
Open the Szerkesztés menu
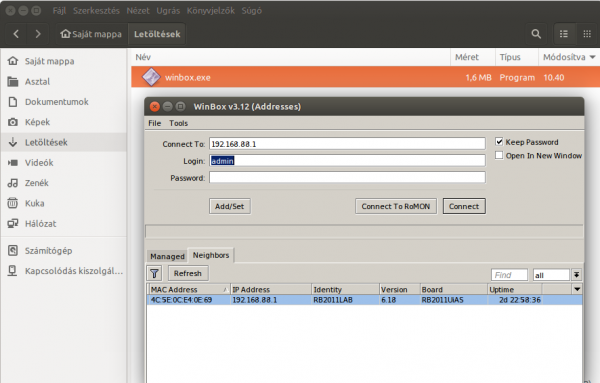96,11
